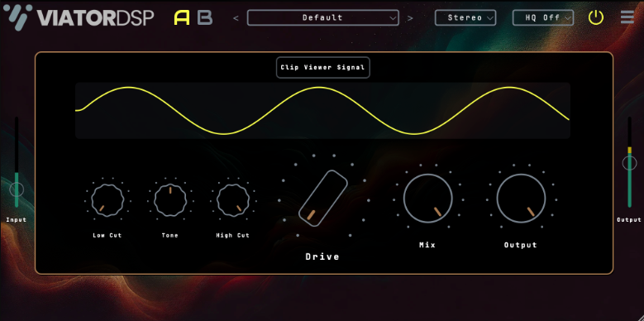
Task: Click the Mix knob
Action: [427, 198]
